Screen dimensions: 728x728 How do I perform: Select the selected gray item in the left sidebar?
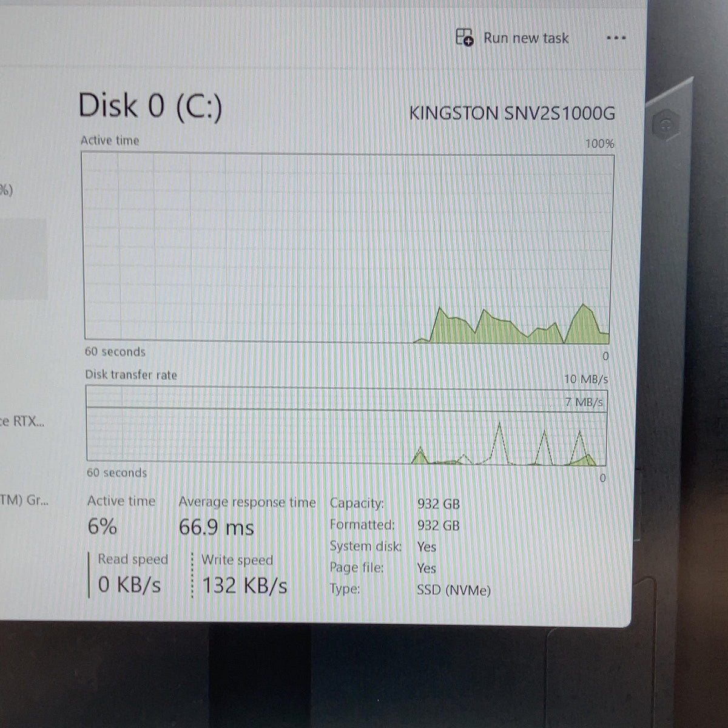click(x=23, y=259)
